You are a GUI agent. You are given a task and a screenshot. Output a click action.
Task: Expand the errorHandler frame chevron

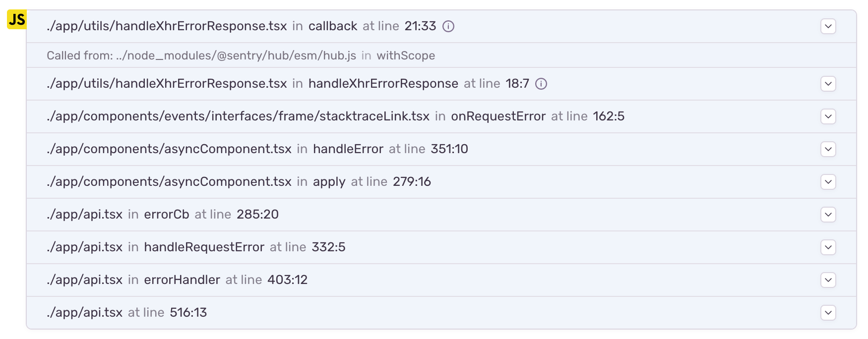[828, 280]
